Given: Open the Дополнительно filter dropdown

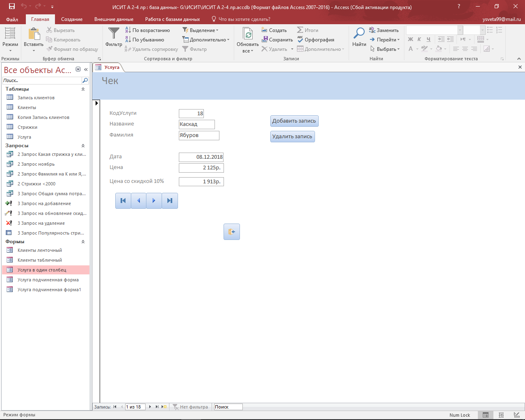Looking at the screenshot, I should coord(206,40).
